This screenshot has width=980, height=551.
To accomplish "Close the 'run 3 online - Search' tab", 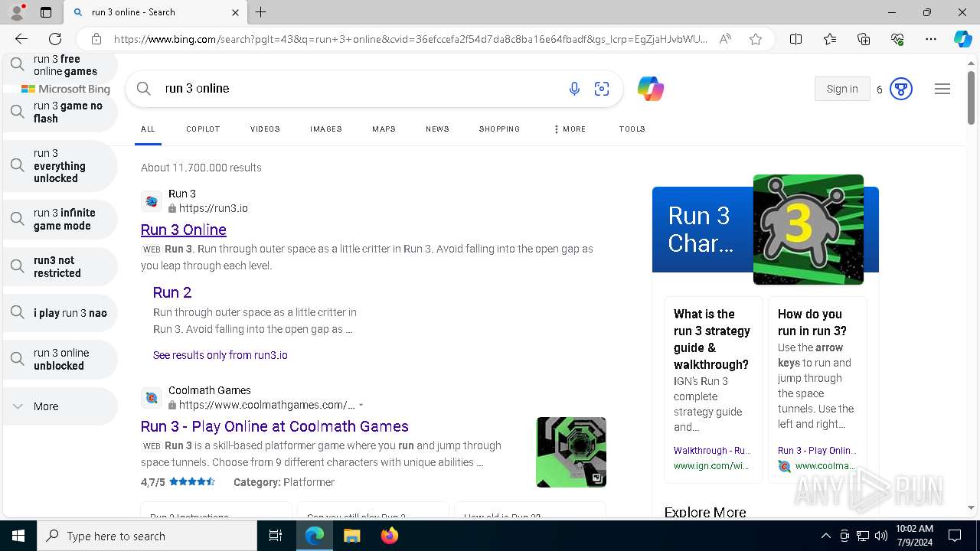I will (x=235, y=12).
